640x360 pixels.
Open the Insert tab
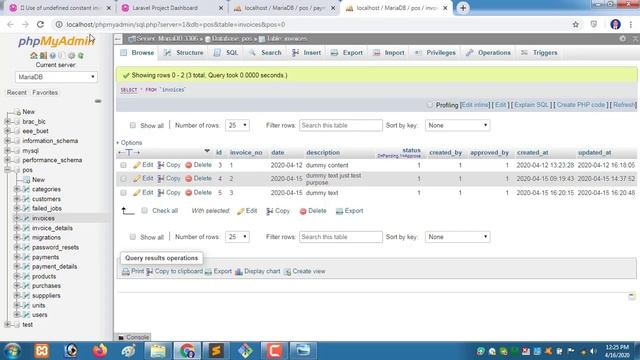click(307, 53)
